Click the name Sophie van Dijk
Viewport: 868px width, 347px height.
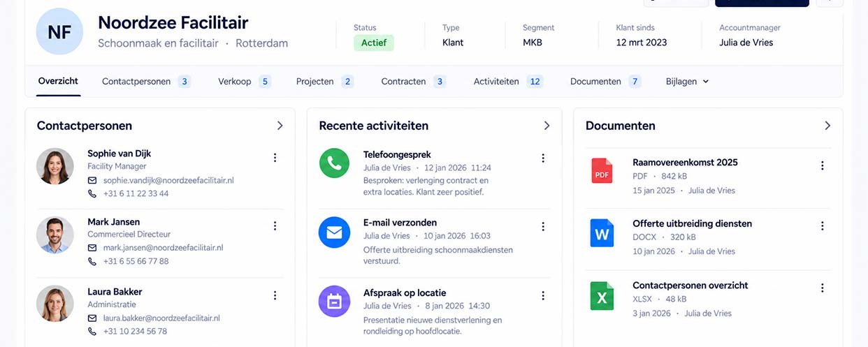[x=119, y=153]
